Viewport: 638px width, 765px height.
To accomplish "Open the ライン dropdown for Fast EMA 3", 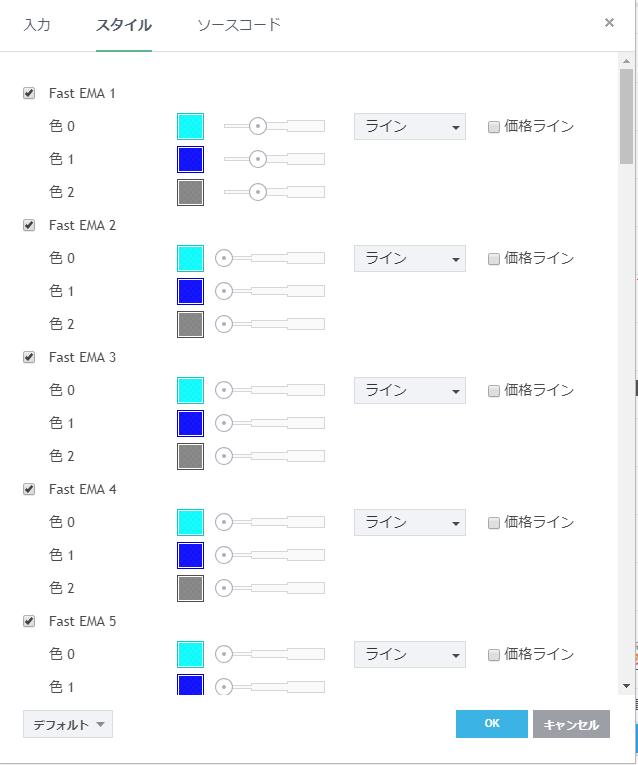I will [410, 390].
